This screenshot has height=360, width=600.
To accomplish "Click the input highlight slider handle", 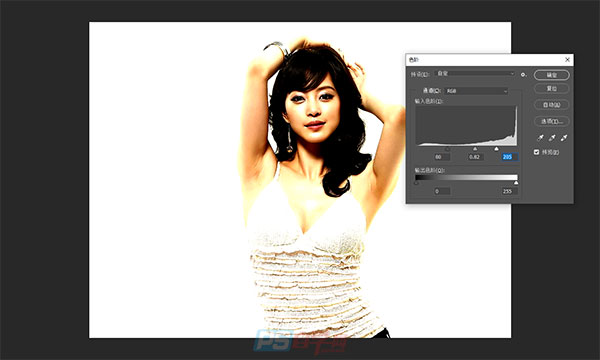I will click(496, 149).
